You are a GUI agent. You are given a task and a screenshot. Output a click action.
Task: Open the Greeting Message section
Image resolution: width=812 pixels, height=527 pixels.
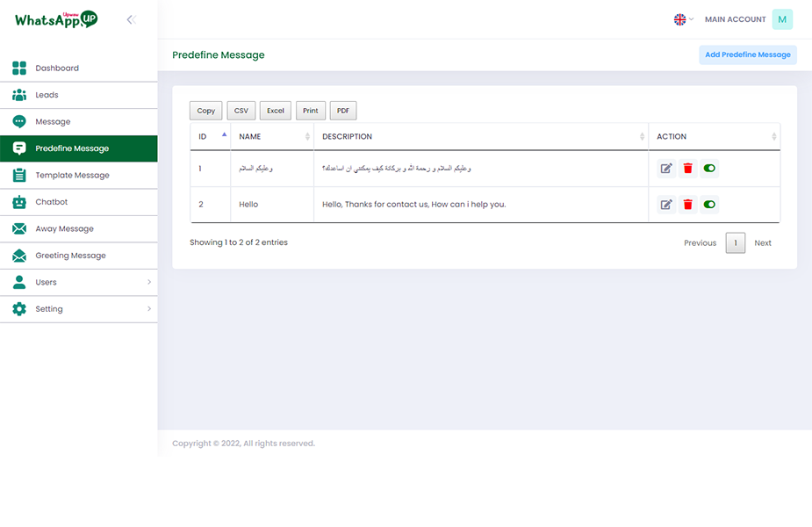(x=71, y=255)
